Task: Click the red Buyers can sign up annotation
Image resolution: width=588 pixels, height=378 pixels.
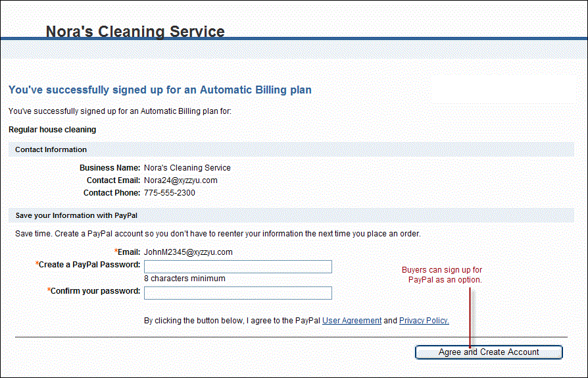Action: tap(442, 275)
